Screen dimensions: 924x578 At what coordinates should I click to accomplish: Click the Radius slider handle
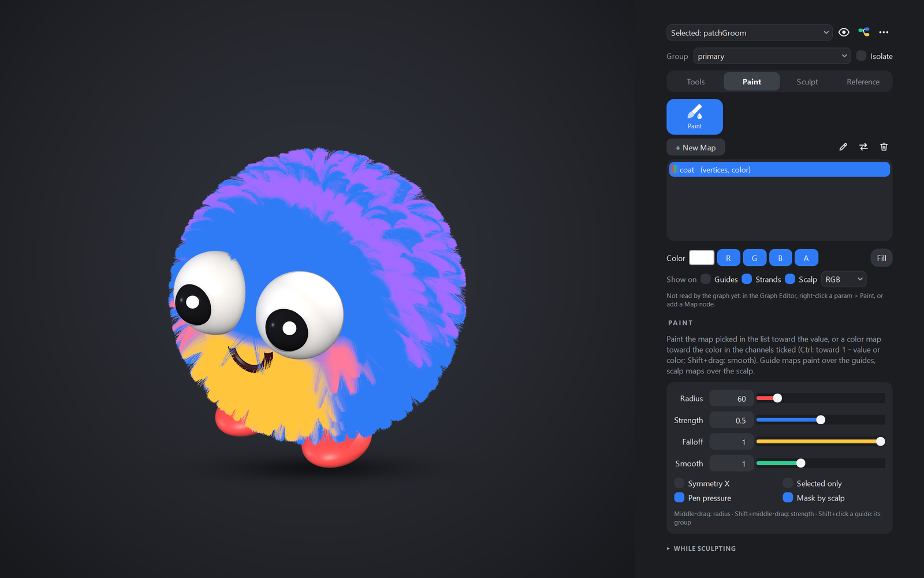pyautogui.click(x=777, y=398)
